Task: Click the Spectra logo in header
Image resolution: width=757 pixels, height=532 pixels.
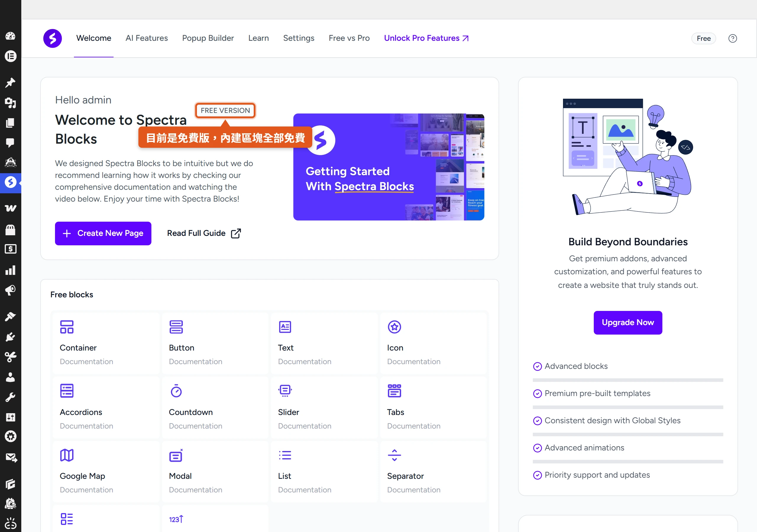Action: point(52,38)
